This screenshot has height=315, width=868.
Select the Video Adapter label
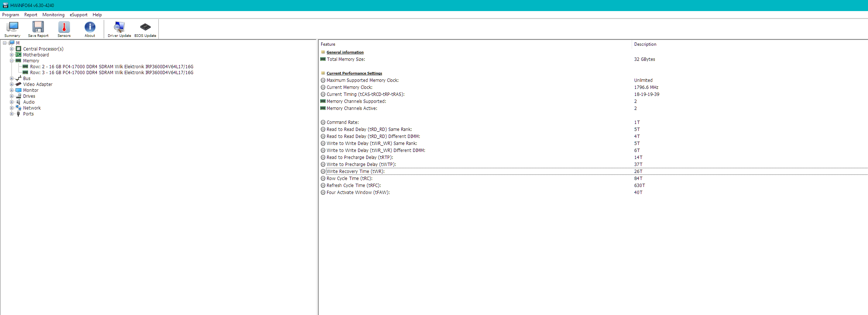point(38,84)
